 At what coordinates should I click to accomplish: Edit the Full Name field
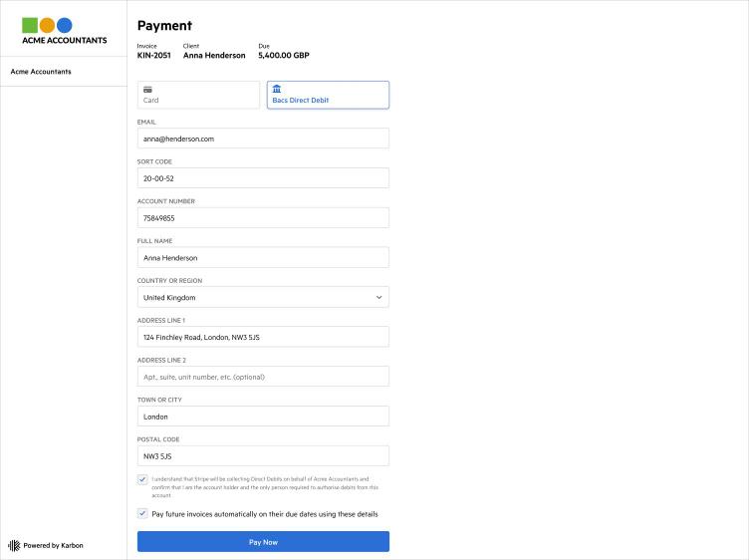point(263,257)
